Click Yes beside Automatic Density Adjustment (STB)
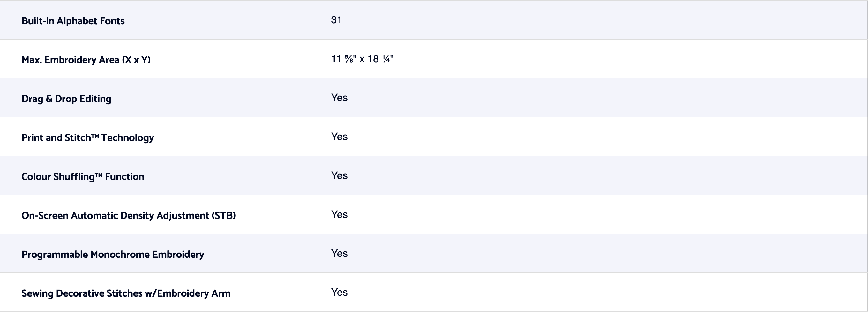Screen dimensions: 868x312 tap(339, 215)
